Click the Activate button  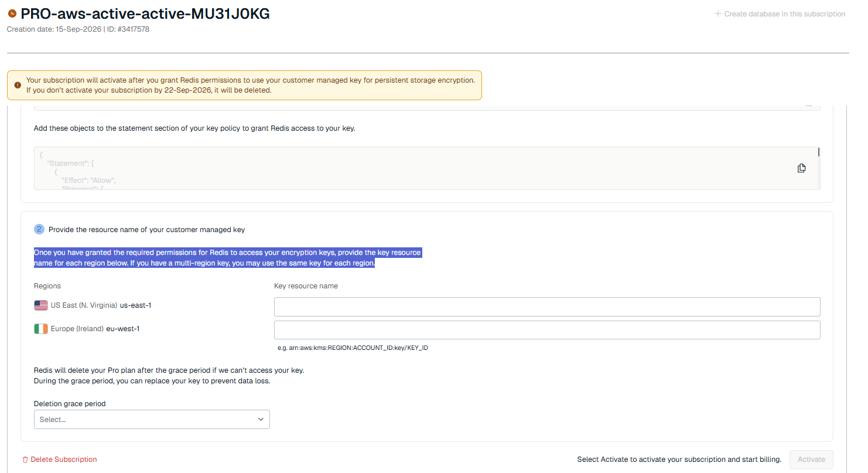pos(811,460)
